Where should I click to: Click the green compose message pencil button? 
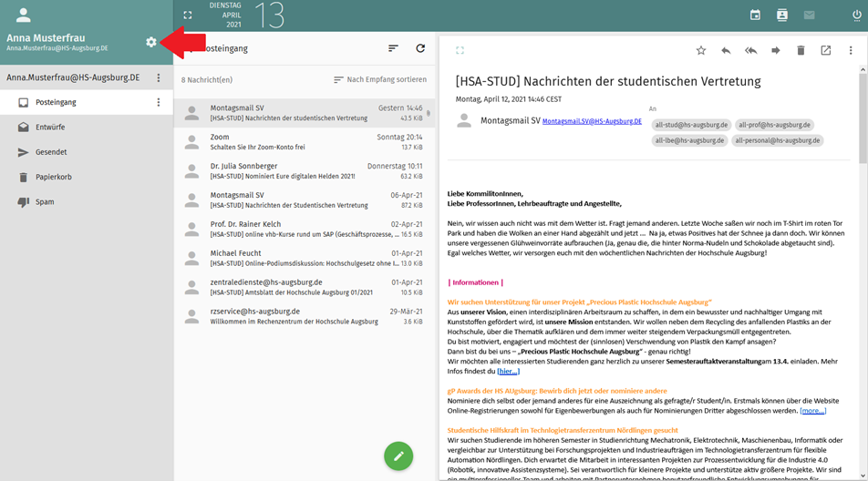(398, 456)
